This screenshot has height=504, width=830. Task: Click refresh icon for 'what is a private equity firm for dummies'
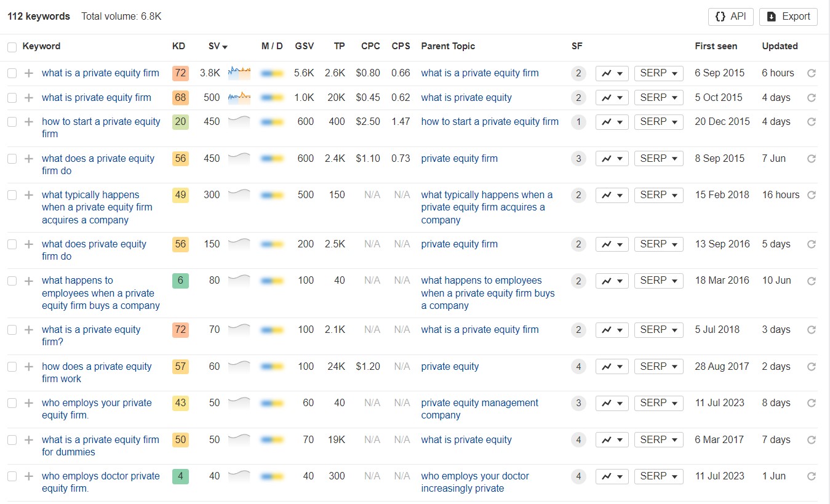click(x=811, y=440)
